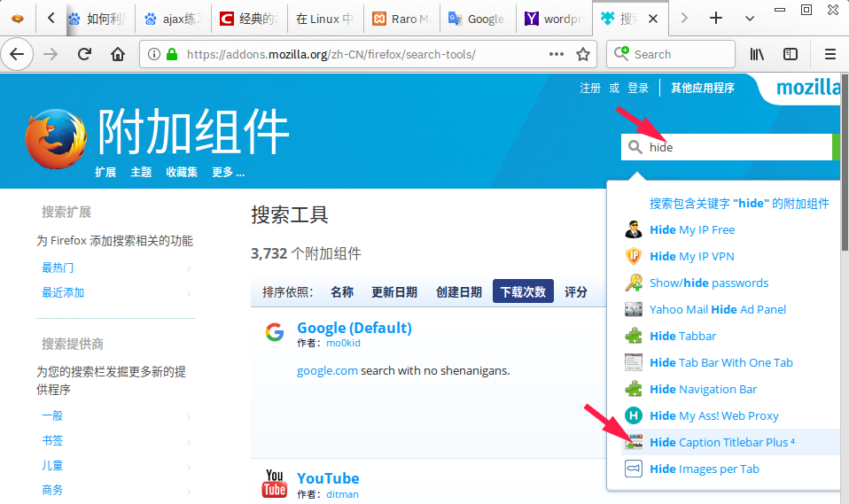Open the Firefox hamburger menu
The image size is (849, 504).
(830, 54)
